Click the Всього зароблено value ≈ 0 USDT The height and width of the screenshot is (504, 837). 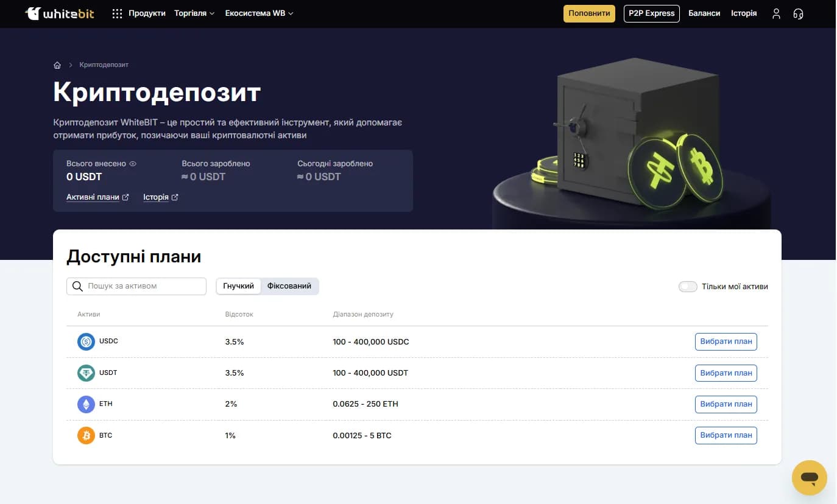pyautogui.click(x=203, y=177)
